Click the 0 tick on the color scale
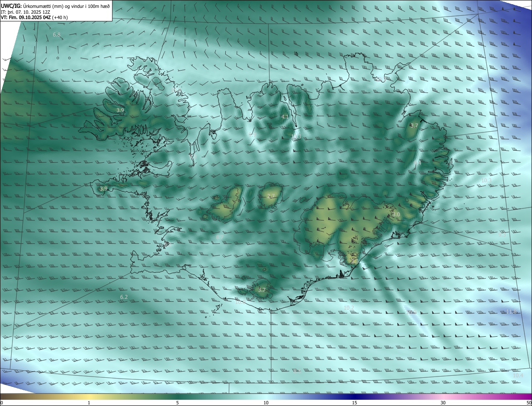This screenshot has height=406, width=532. [x=2, y=403]
